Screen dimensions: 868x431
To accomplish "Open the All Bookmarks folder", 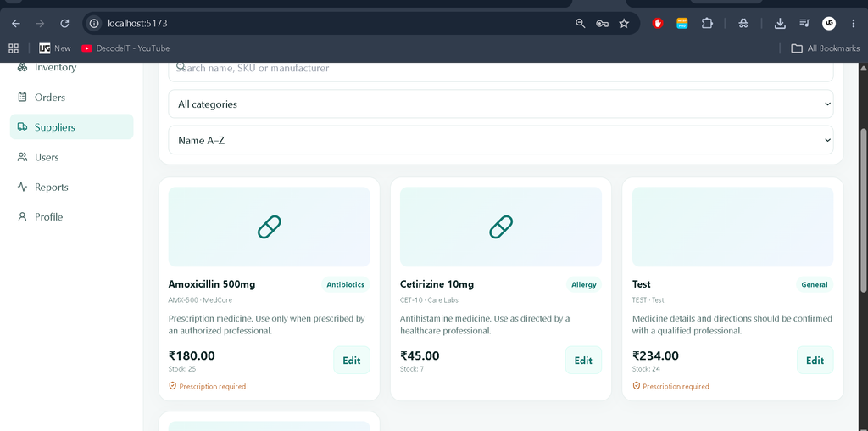I will [x=826, y=48].
